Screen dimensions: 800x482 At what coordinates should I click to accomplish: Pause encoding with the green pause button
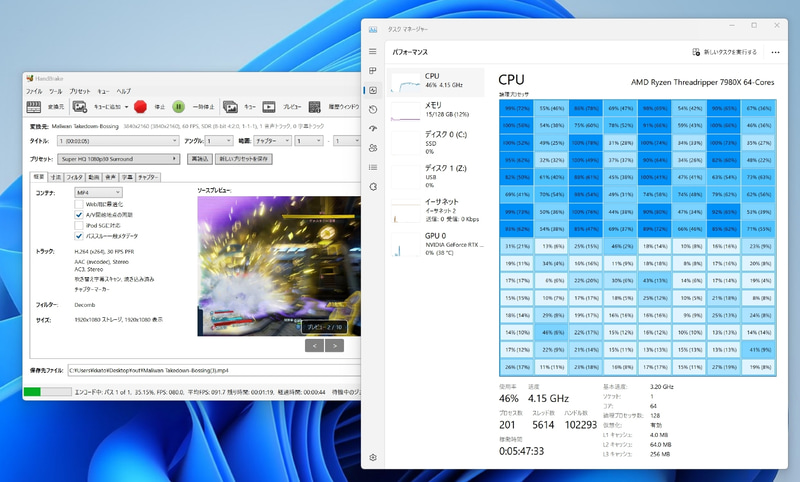[178, 107]
